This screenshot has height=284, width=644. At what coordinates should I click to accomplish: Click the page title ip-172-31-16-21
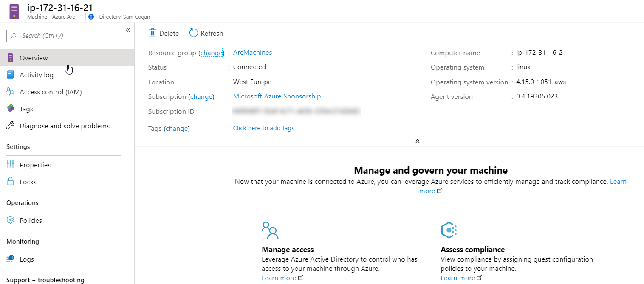tap(60, 7)
